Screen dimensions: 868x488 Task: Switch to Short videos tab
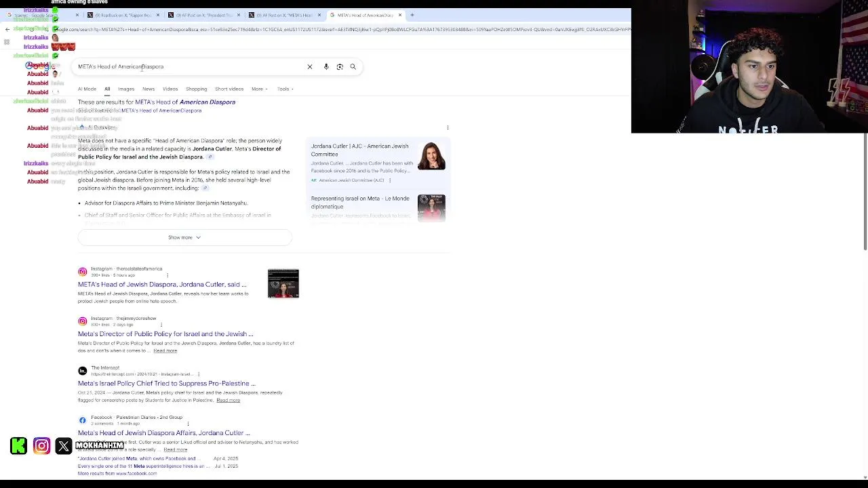tap(229, 89)
